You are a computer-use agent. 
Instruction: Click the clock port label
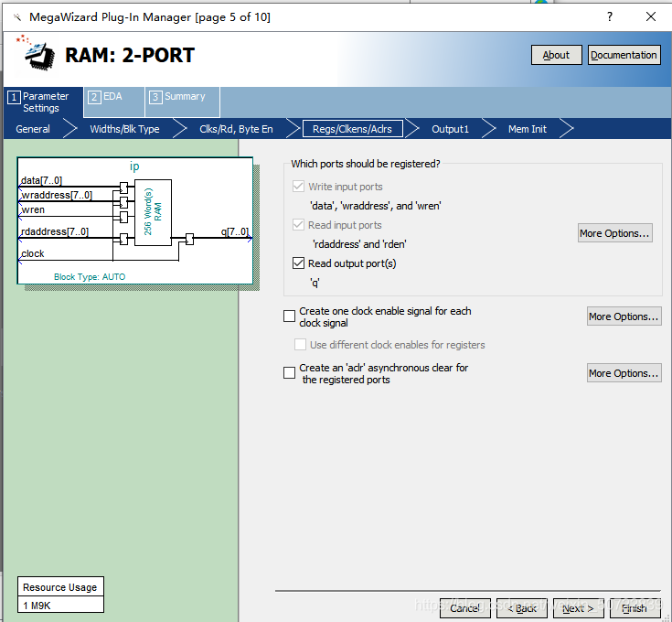(33, 253)
